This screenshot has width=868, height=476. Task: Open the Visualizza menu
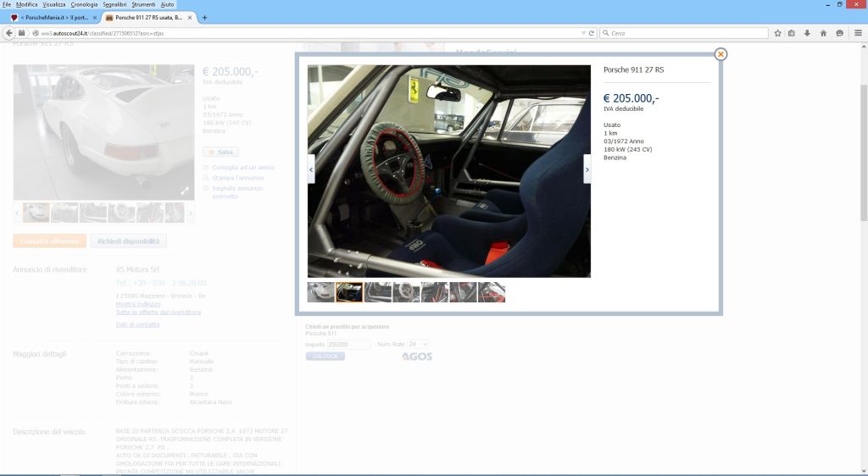coord(54,4)
